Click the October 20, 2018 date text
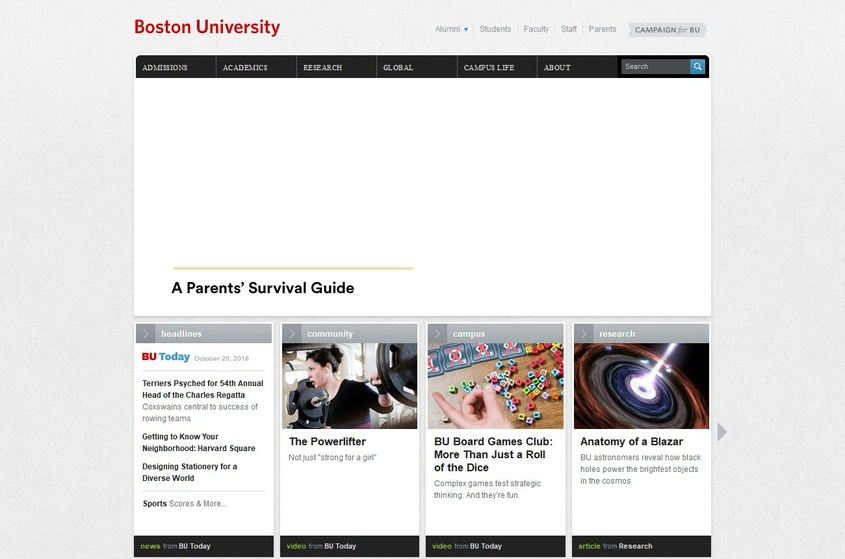 coord(221,358)
